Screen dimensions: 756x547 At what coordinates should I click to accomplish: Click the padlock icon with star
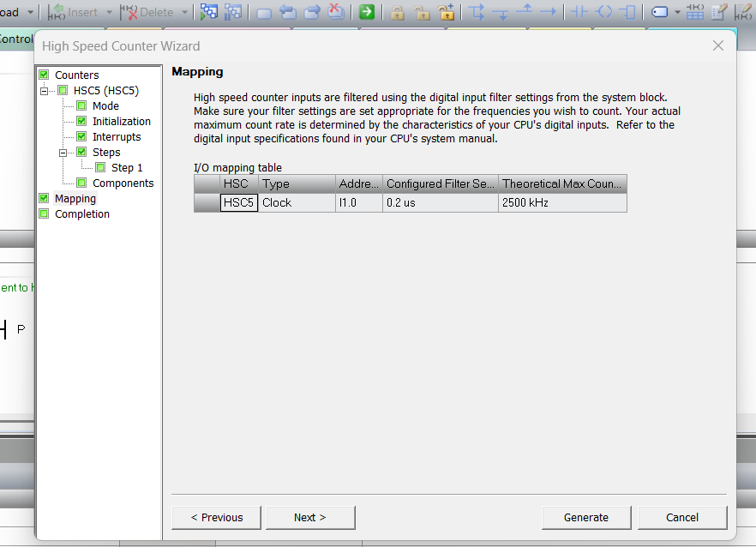click(x=446, y=12)
